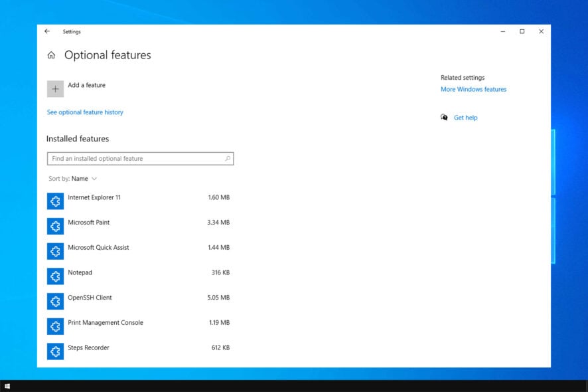The image size is (588, 392).
Task: Select the Internet Explorer 11 entry name
Action: coord(94,197)
